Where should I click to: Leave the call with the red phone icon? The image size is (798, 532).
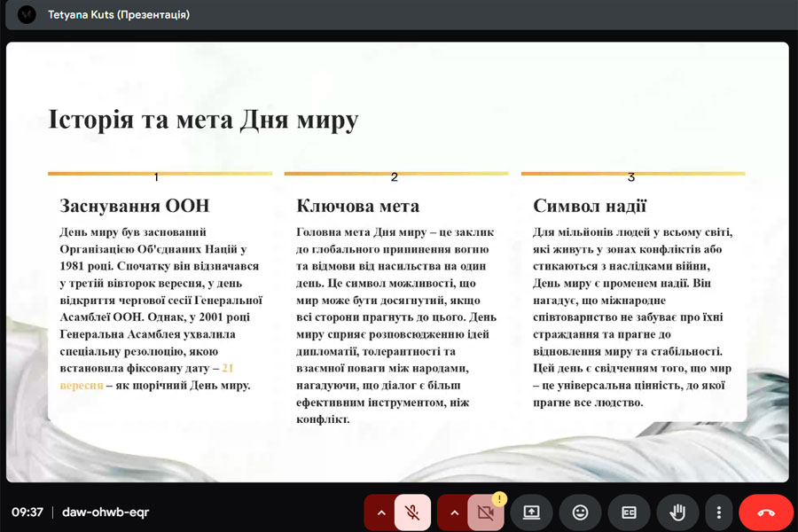click(766, 512)
